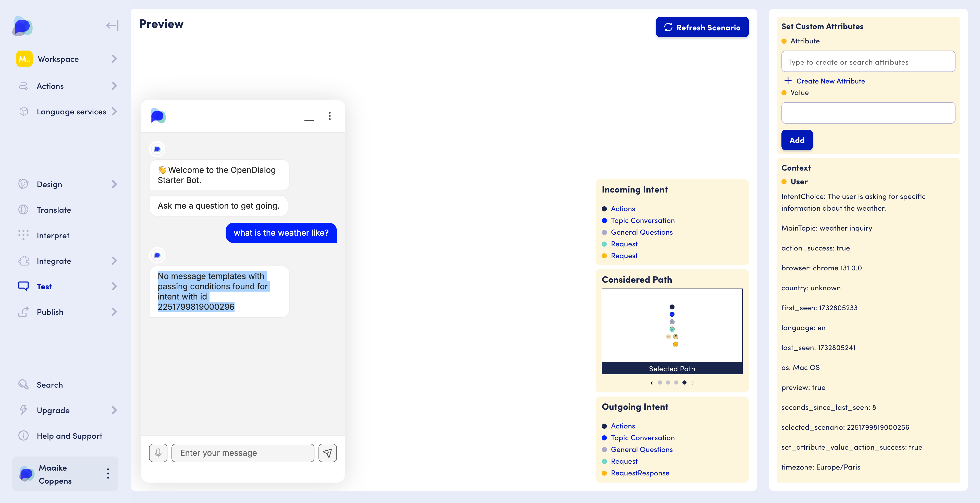The width and height of the screenshot is (980, 503).
Task: Expand the Workspace menu chevron
Action: (114, 59)
